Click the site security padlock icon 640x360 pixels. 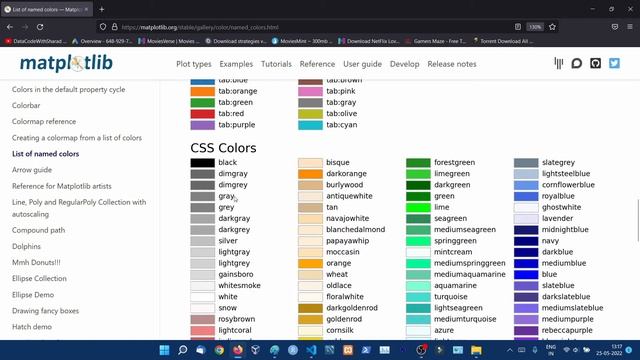[x=115, y=27]
